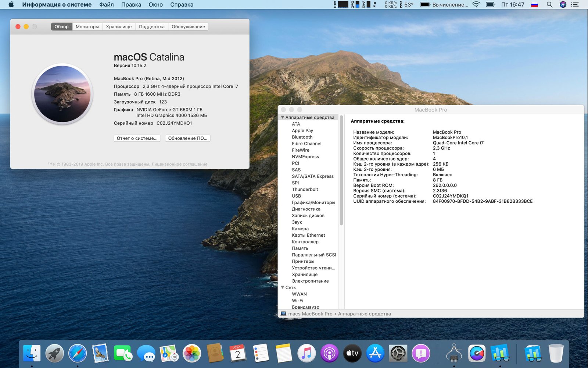Open the Лицензионное соглашение link

[179, 164]
